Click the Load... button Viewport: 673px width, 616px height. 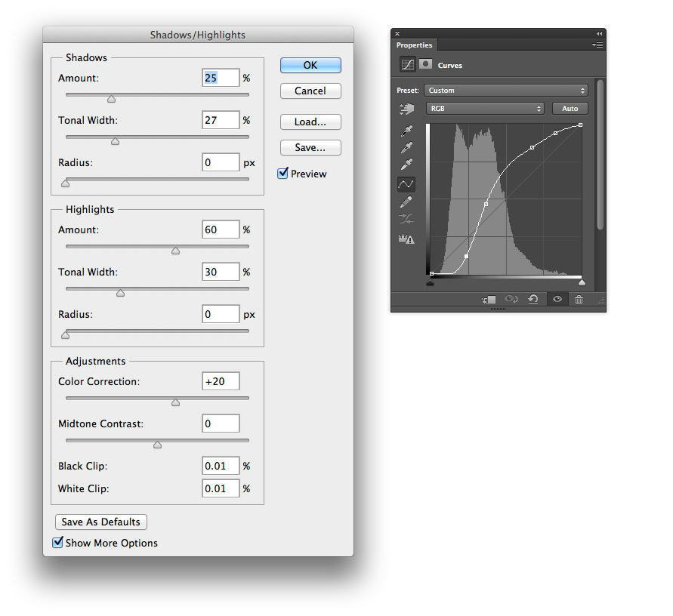click(310, 122)
